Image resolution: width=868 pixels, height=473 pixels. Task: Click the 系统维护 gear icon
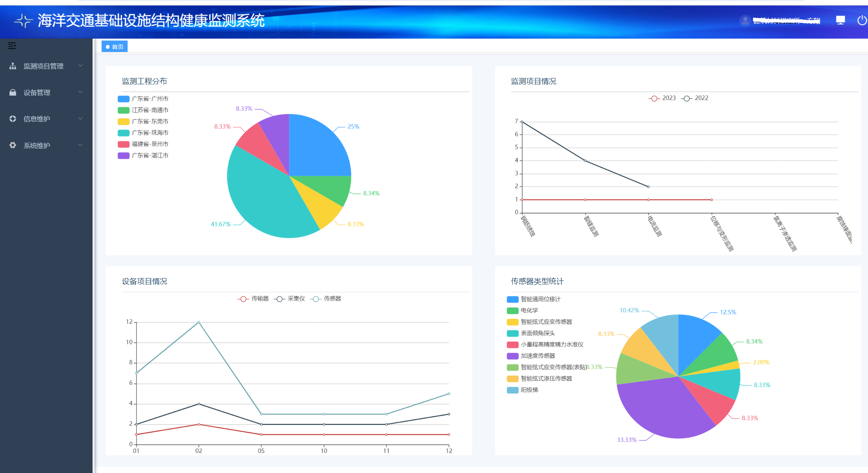tap(13, 145)
